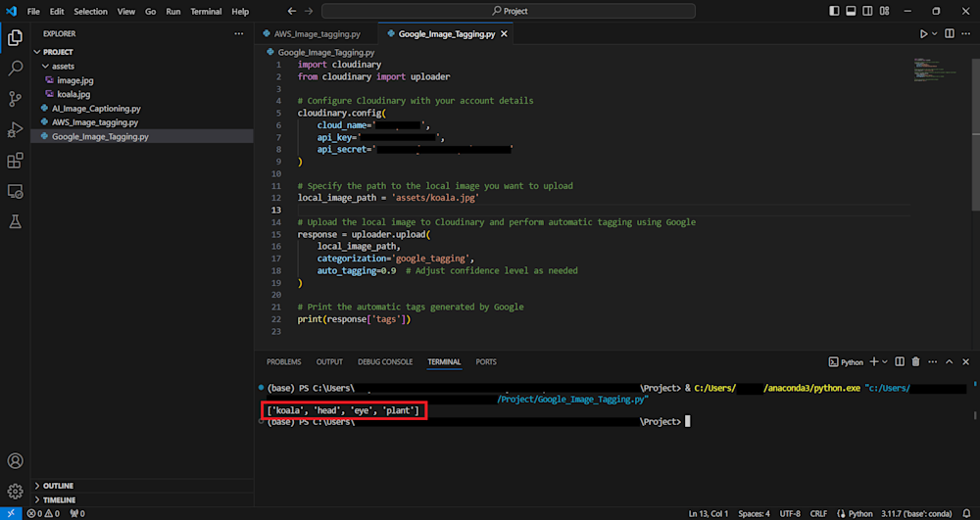Open the Testing flask view
Image resolution: width=980 pixels, height=520 pixels.
point(15,221)
